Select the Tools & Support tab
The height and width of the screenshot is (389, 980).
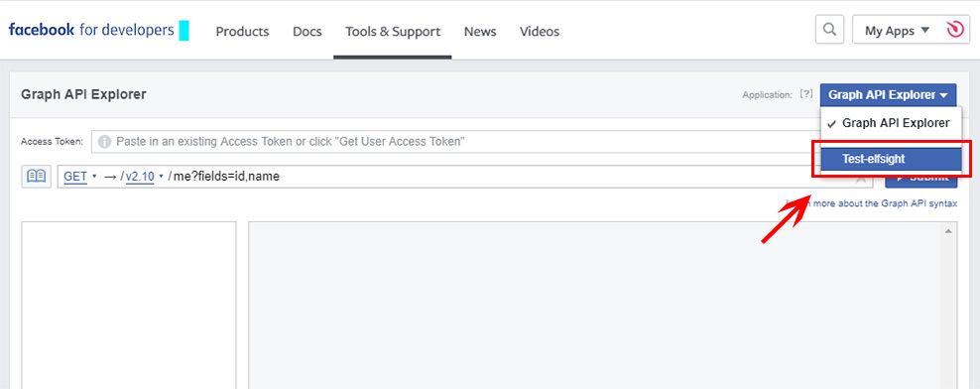click(393, 32)
